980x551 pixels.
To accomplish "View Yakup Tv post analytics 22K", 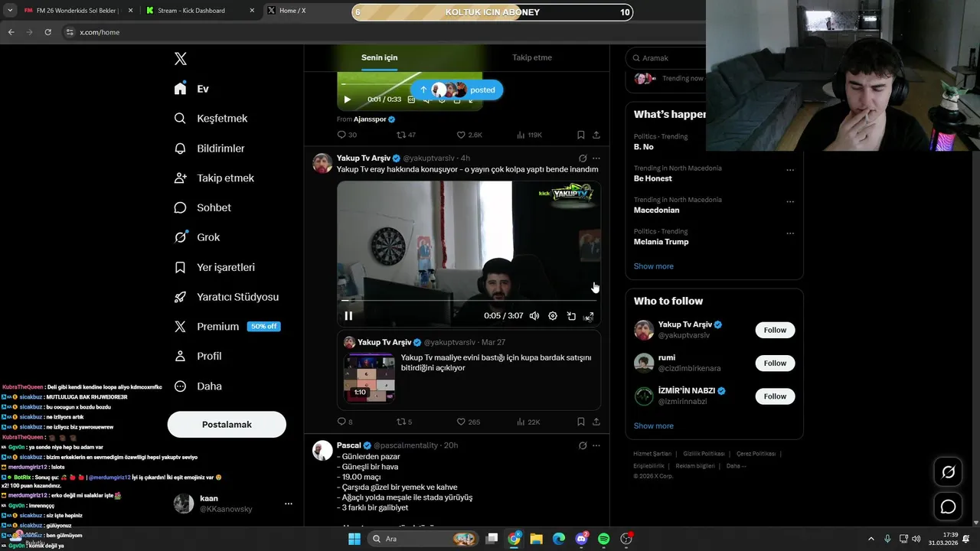I will (528, 422).
